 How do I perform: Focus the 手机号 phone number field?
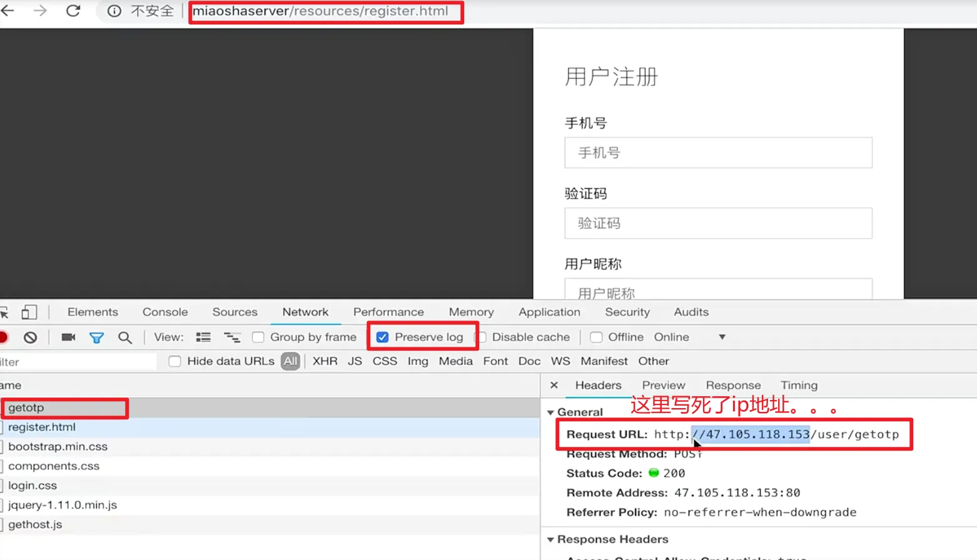(718, 152)
